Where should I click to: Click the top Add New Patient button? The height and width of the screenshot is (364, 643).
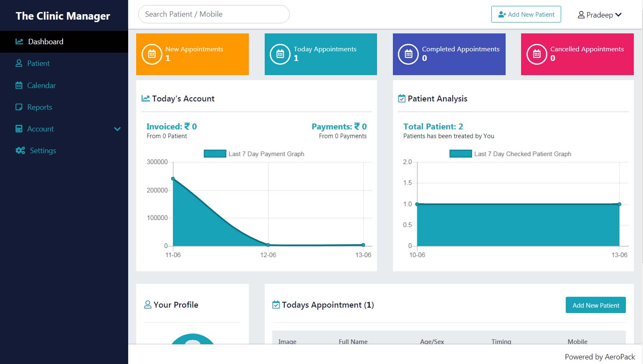(526, 14)
